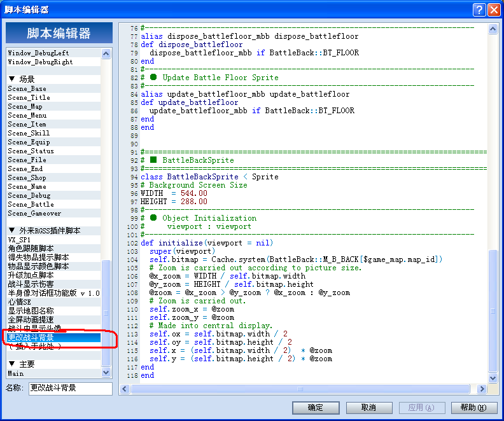The width and height of the screenshot is (504, 421).
Task: Click the 'def dispose_battlefloor' code line
Action: point(192,45)
